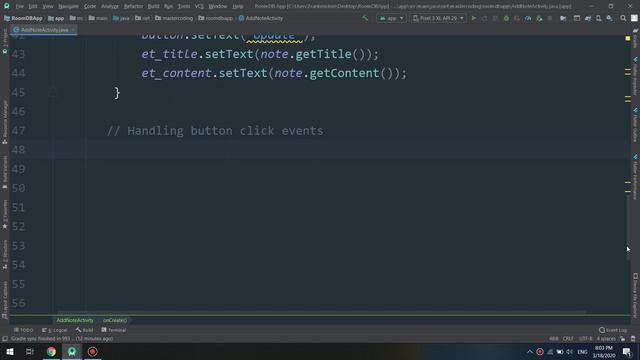Click the Profile app toolbar icon
640x360 pixels.
coord(528,18)
